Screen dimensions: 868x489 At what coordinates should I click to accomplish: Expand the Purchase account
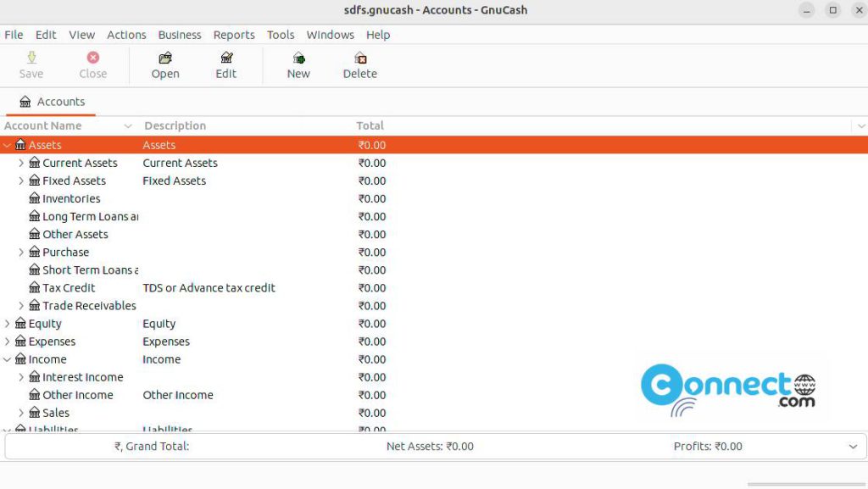[21, 252]
